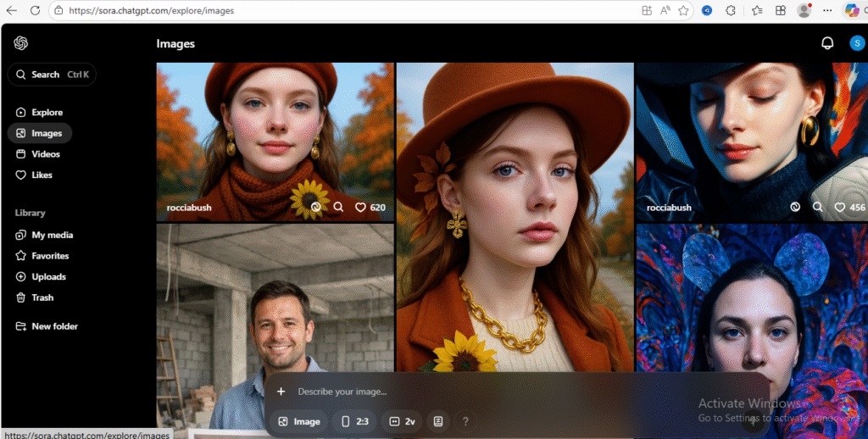Viewport: 868px width, 439px height.
Task: Favorite this page with the star icon
Action: coord(683,11)
